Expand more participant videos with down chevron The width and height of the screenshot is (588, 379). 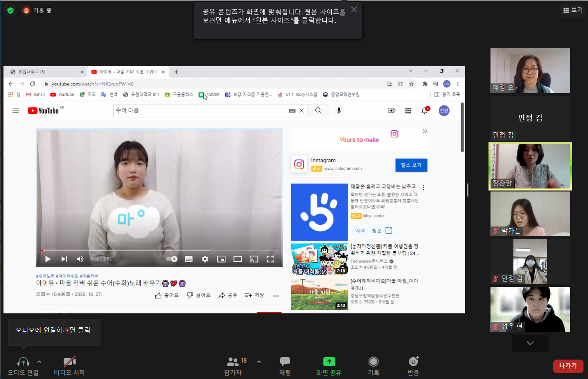coord(530,343)
